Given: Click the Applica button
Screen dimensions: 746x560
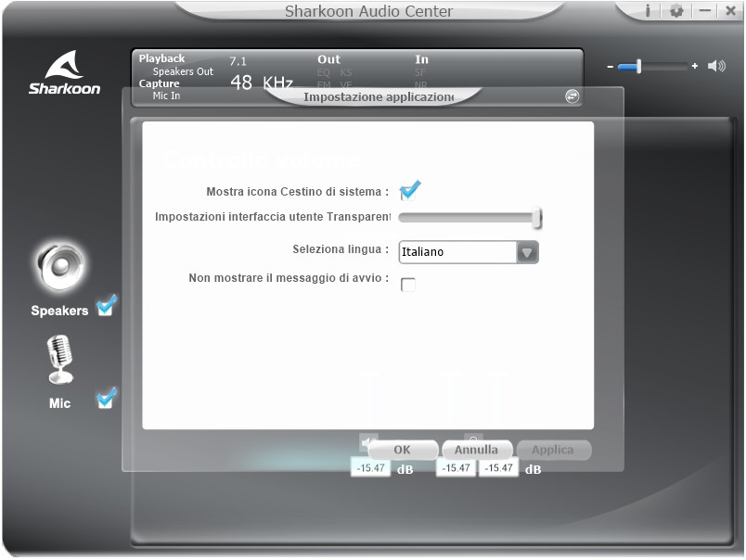Looking at the screenshot, I should pyautogui.click(x=553, y=450).
